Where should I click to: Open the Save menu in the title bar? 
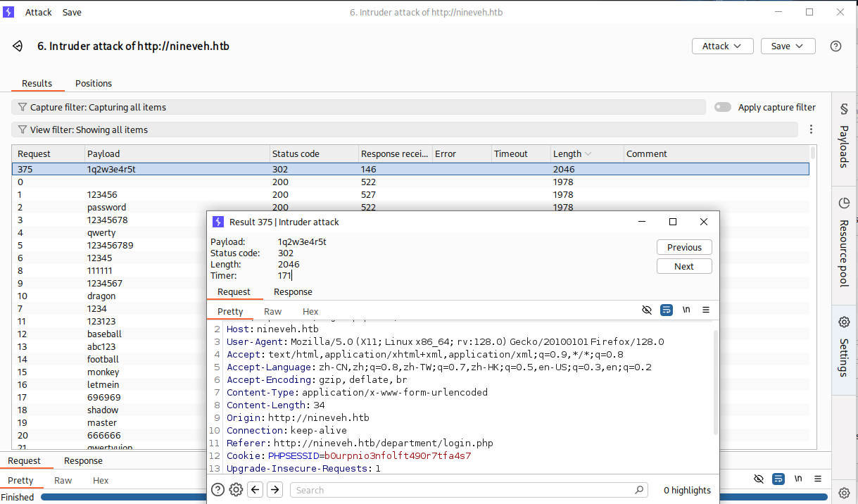pyautogui.click(x=72, y=12)
